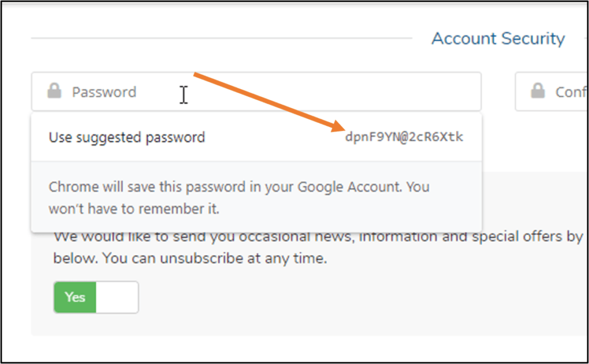
Task: Click the "won't have to remember it" line
Action: click(133, 208)
